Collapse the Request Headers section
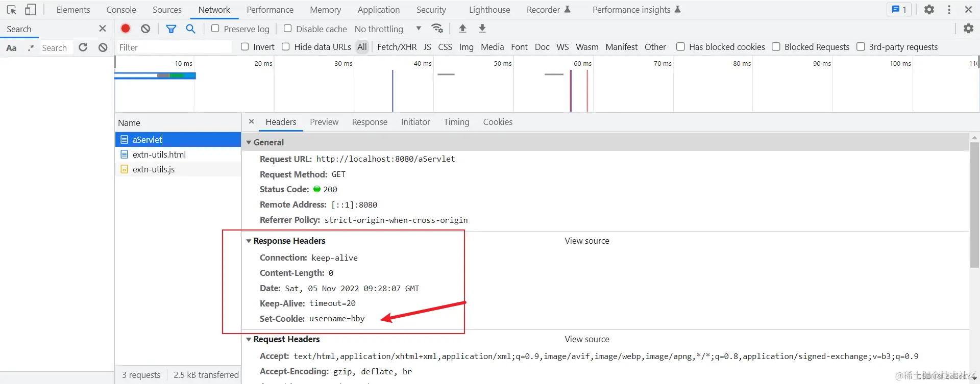 point(249,339)
